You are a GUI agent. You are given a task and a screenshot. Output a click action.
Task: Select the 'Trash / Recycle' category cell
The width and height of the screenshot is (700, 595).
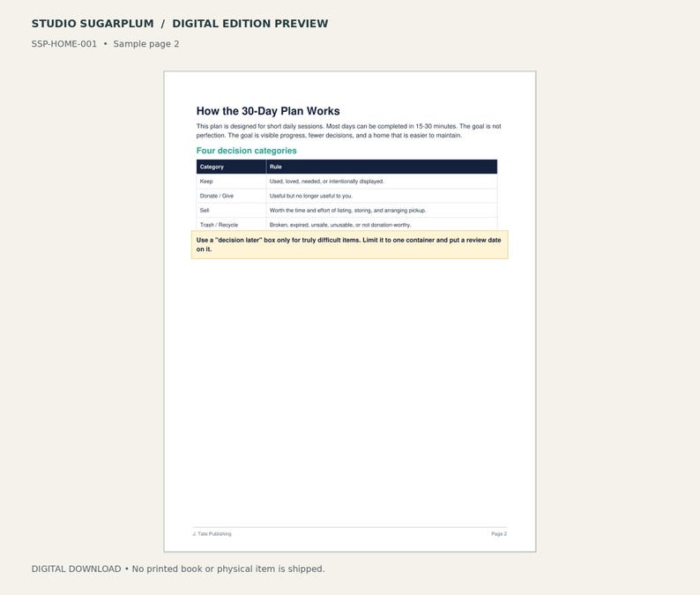pos(231,225)
